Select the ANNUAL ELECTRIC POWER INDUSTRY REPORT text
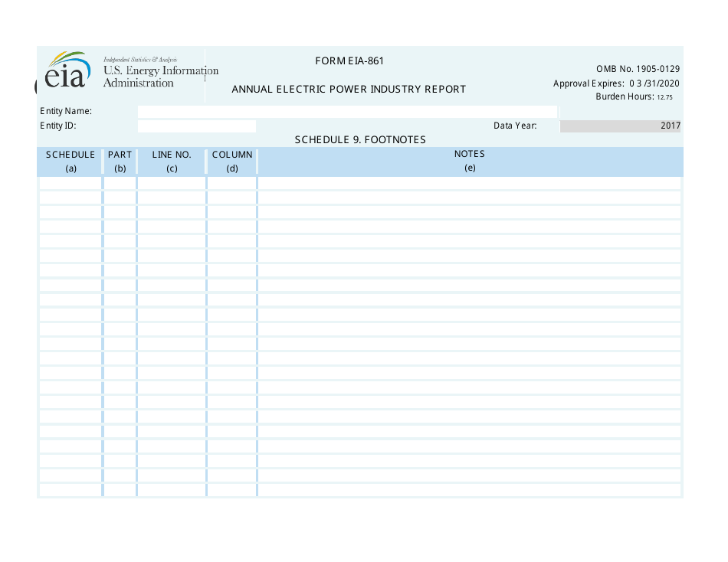The height and width of the screenshot is (562, 728). click(x=349, y=89)
